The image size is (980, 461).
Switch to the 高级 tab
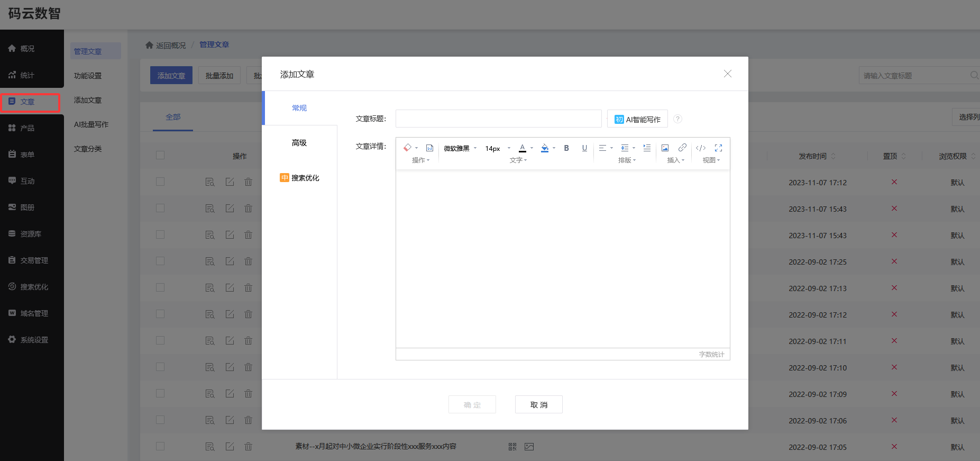coord(299,143)
